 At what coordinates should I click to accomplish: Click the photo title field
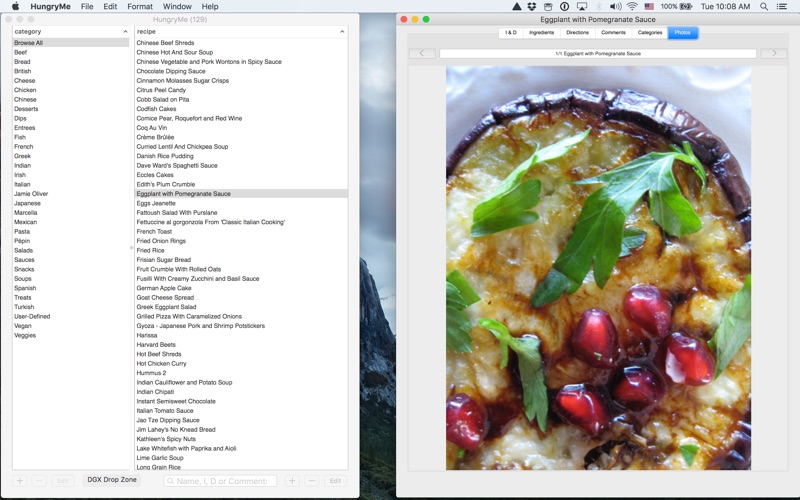598,53
